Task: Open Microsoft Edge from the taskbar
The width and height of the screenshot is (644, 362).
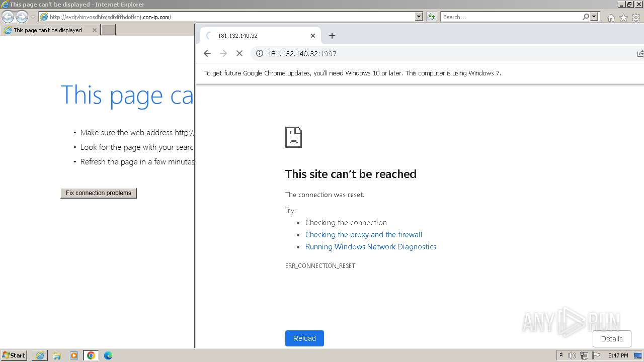Action: click(108, 355)
